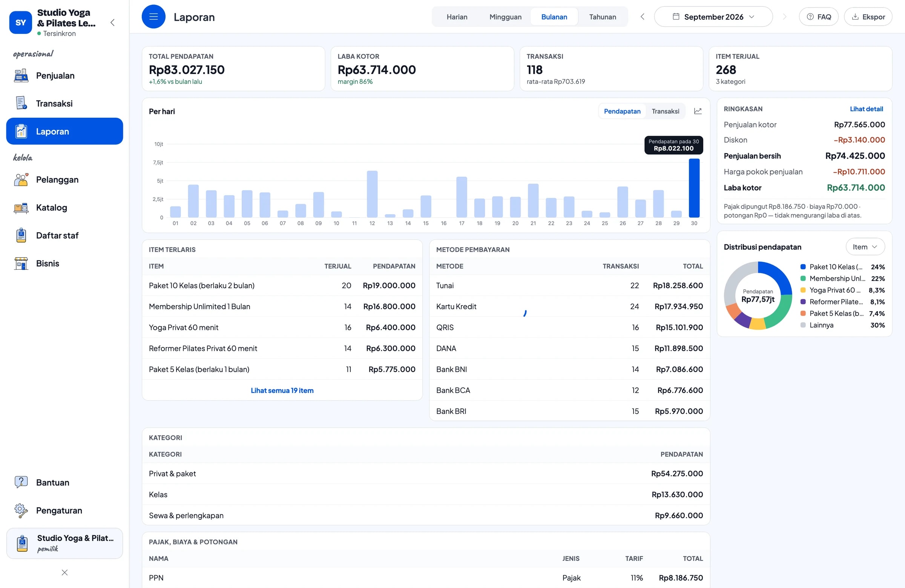Open the Pelanggan section

[64, 180]
